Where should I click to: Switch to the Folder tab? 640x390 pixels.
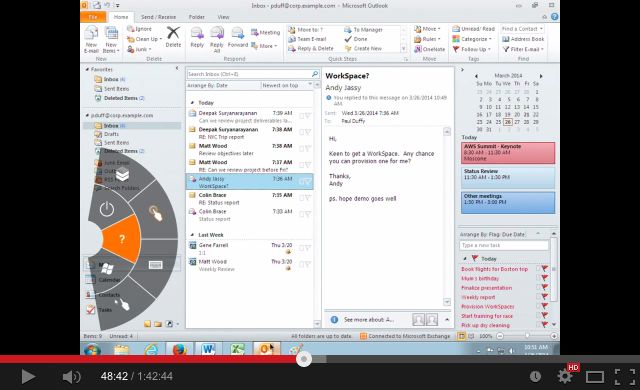click(196, 17)
